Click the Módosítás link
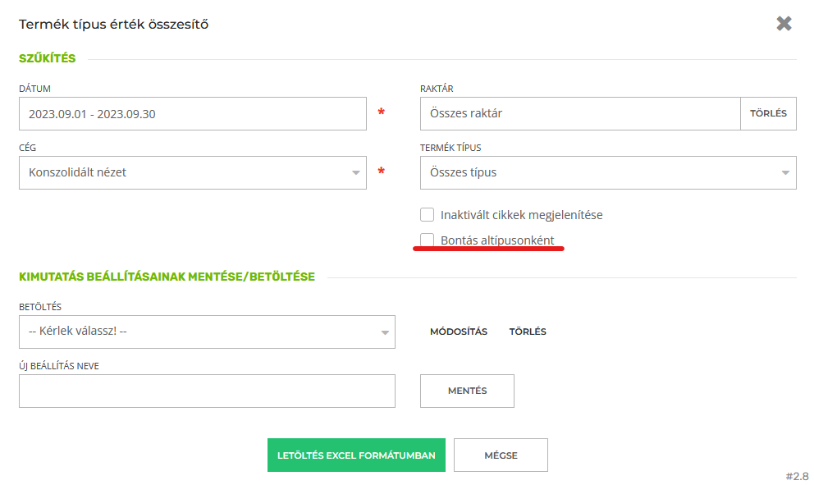Viewport: 814px width, 485px height. click(x=458, y=332)
